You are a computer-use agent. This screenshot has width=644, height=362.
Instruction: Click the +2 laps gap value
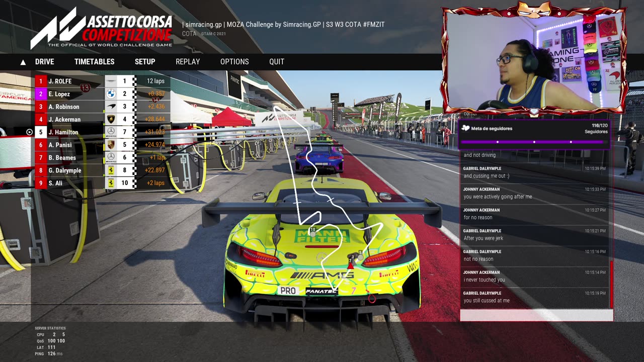point(156,183)
